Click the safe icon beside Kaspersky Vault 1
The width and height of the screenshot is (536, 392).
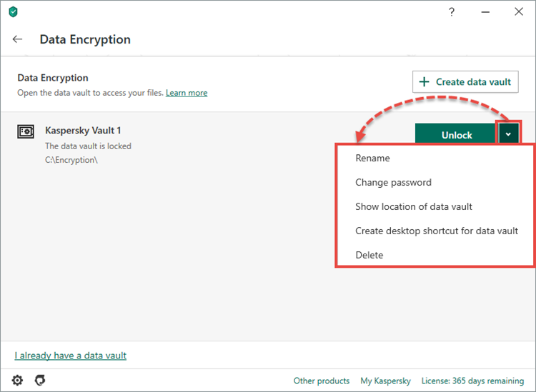(26, 132)
